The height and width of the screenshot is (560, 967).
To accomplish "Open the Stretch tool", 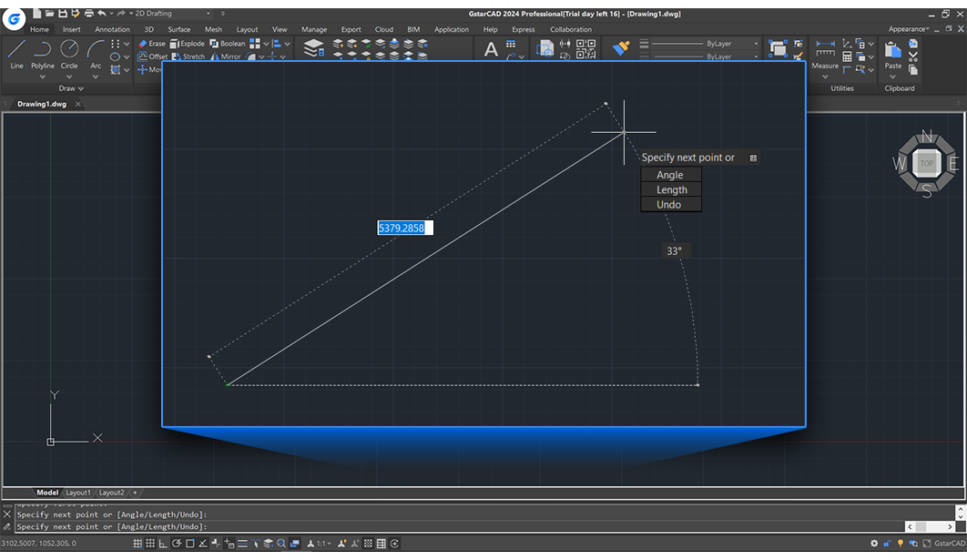I will point(191,56).
